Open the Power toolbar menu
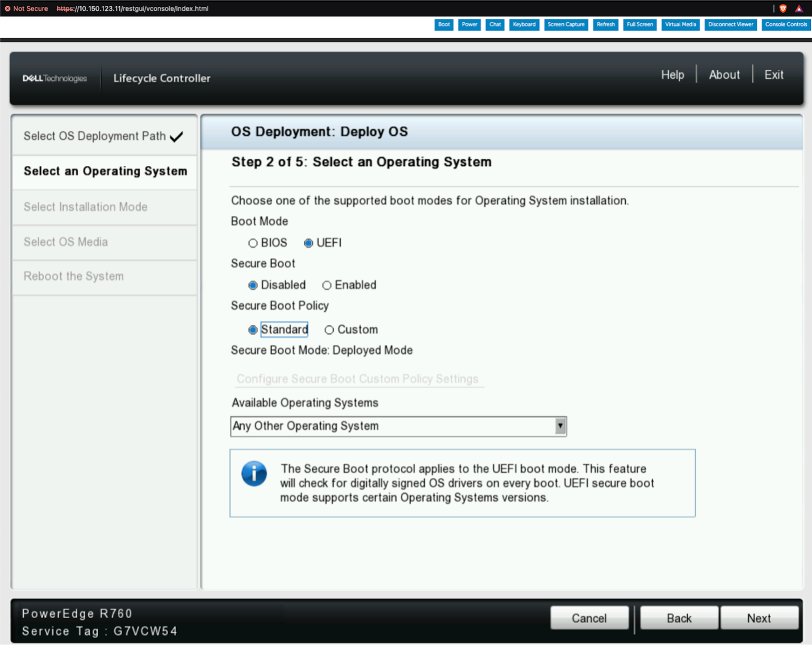 469,24
